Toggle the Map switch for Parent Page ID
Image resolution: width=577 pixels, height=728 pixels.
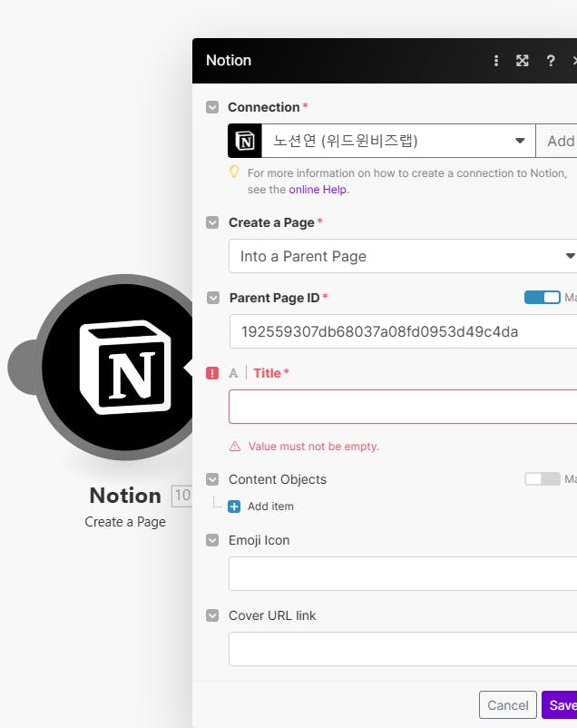543,298
